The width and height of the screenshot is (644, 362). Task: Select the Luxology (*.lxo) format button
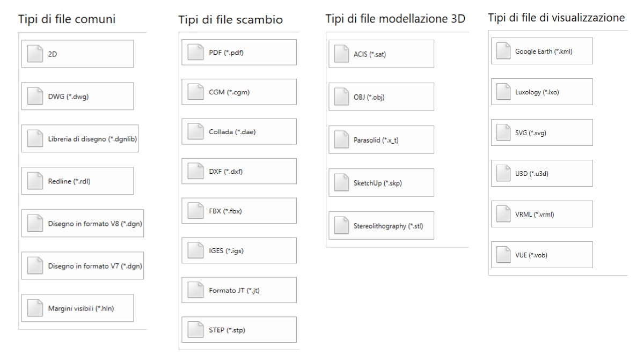pos(541,92)
